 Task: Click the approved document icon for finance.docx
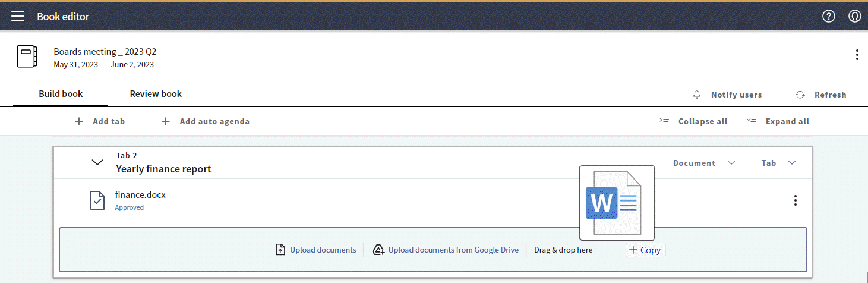coord(97,200)
